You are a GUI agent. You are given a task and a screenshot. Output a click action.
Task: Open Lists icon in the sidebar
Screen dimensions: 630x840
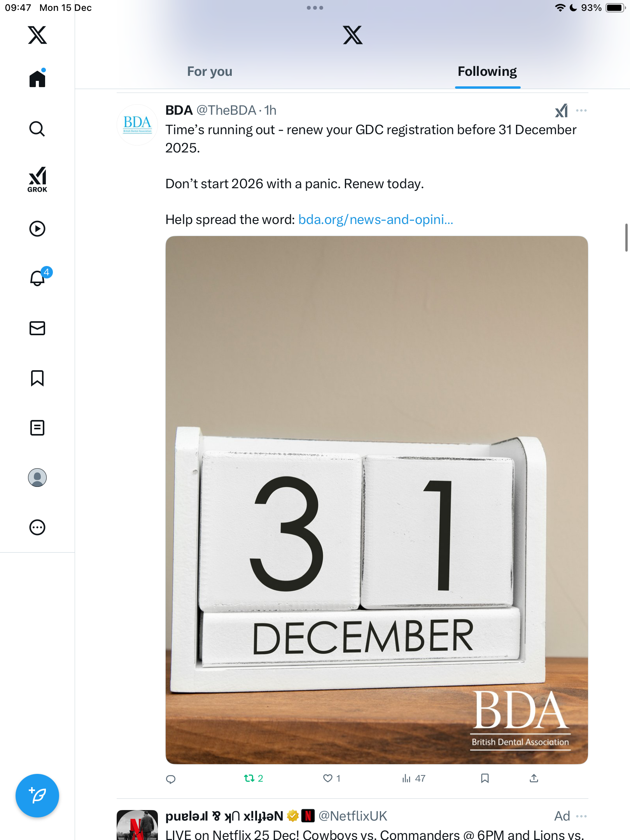[x=37, y=428]
